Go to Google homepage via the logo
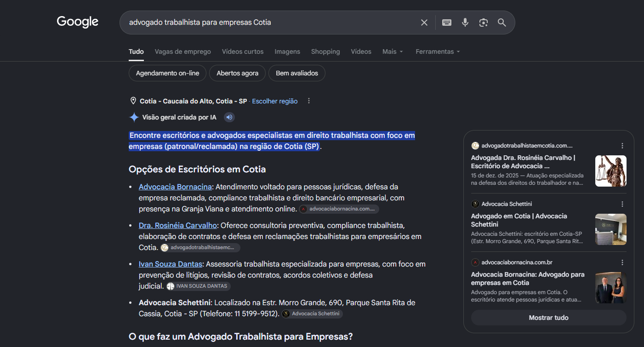Viewport: 644px width, 347px height. tap(78, 22)
